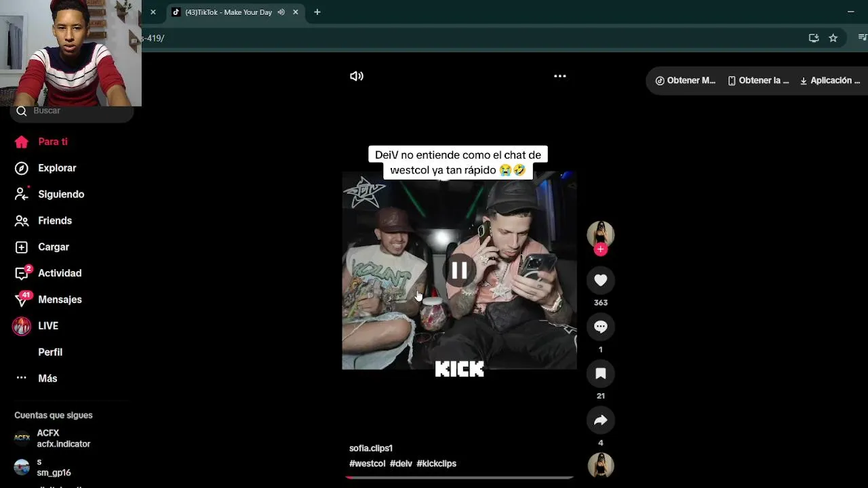
Task: Follow creator with the red plus button
Action: tap(600, 249)
